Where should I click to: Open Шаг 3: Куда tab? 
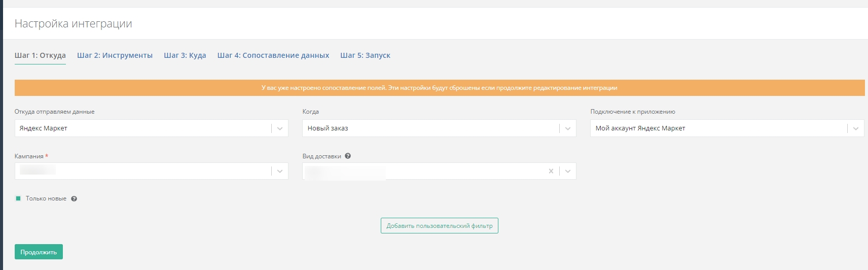[x=185, y=55]
